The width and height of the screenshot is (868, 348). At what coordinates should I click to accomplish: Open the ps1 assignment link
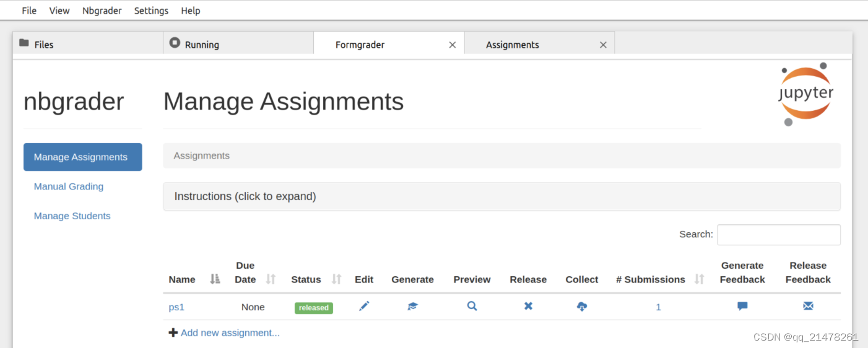pos(176,307)
